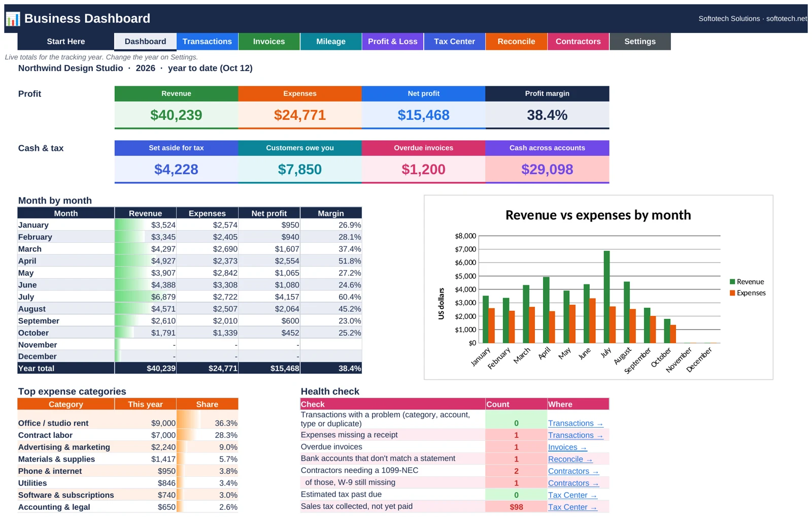The height and width of the screenshot is (517, 812).
Task: Follow the Transactions link for problem transactions
Action: (x=576, y=423)
